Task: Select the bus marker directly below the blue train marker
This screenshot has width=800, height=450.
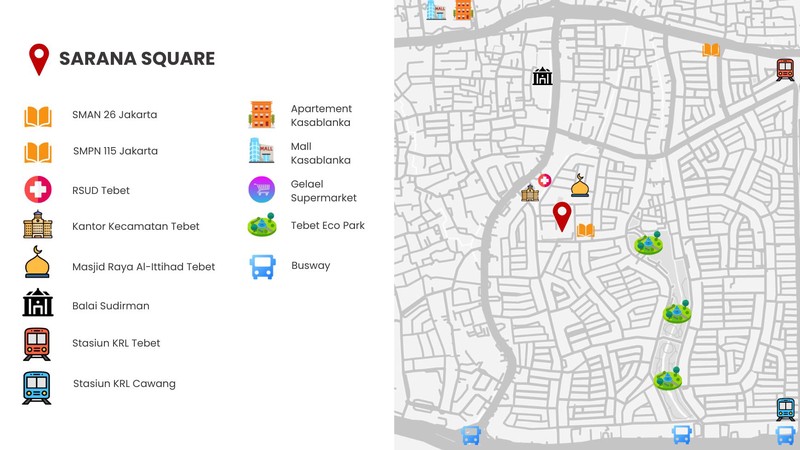Action: pos(785,436)
